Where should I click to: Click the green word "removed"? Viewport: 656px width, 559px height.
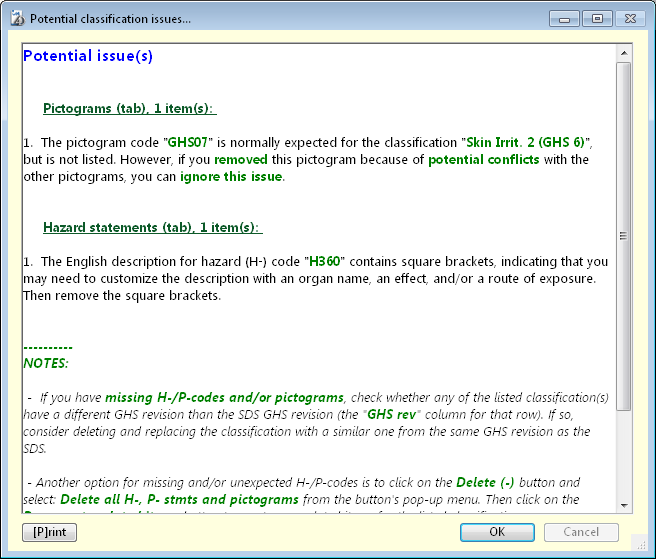[241, 159]
